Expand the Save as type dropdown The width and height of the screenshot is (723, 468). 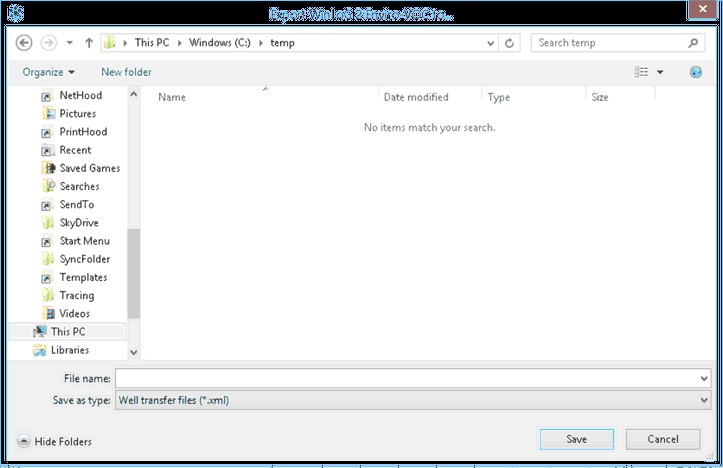coord(705,400)
